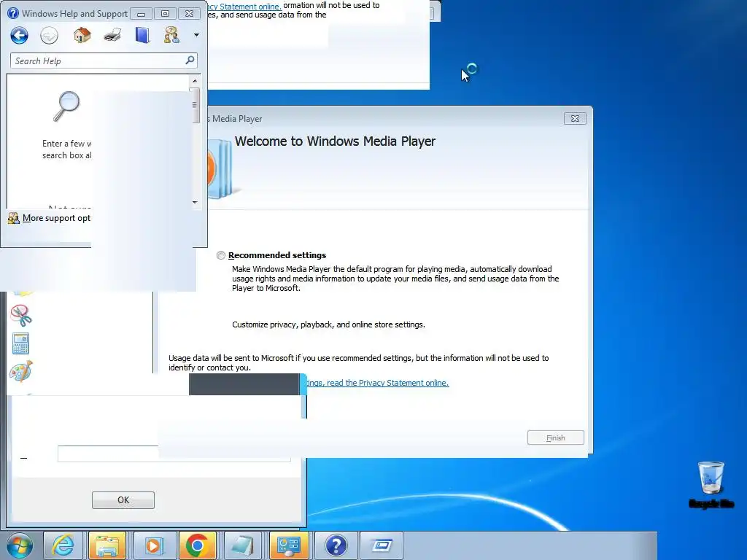Image resolution: width=747 pixels, height=560 pixels.
Task: Click the Search Help magnifier button
Action: tap(190, 60)
